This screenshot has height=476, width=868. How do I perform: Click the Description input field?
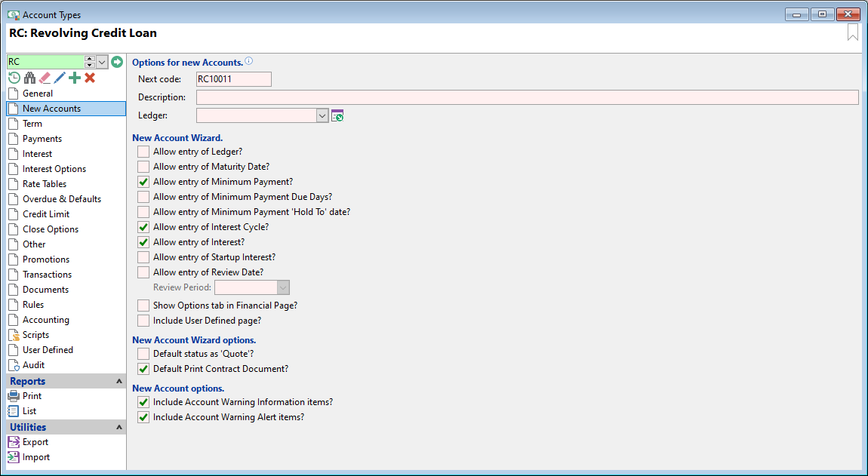[528, 97]
